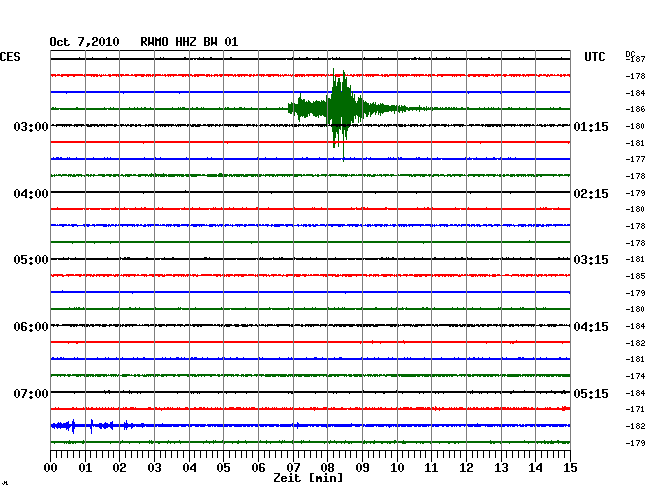Select the DC offset value -185
This screenshot has width=650, height=494.
click(635, 276)
